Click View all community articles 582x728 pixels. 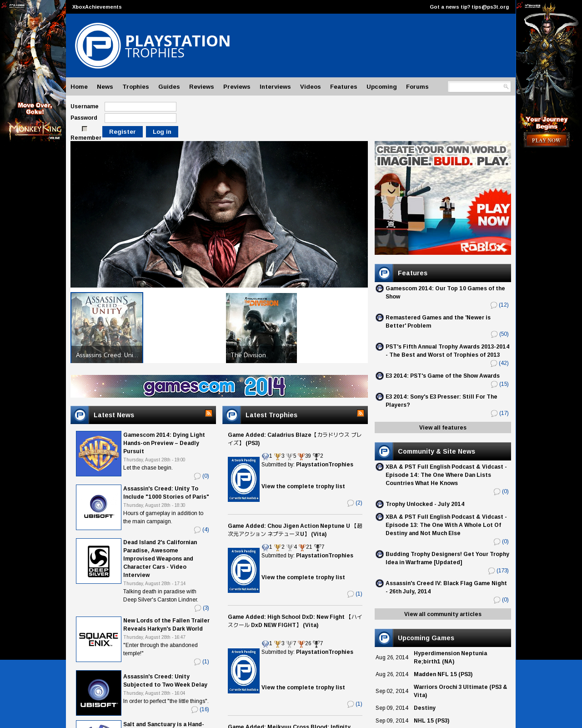pos(443,614)
